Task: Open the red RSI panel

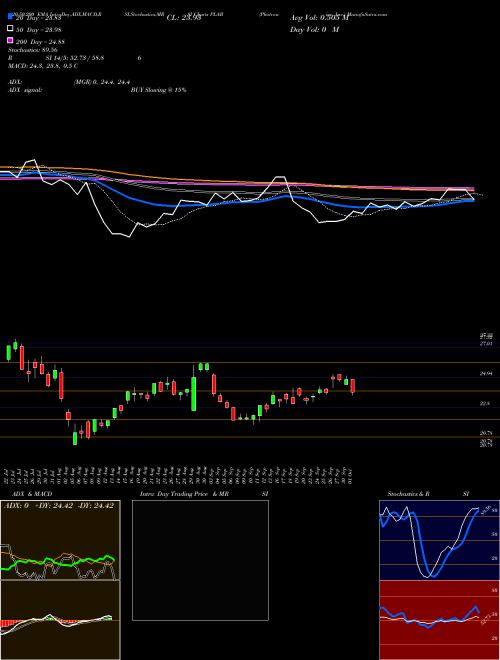Action: pyautogui.click(x=439, y=620)
